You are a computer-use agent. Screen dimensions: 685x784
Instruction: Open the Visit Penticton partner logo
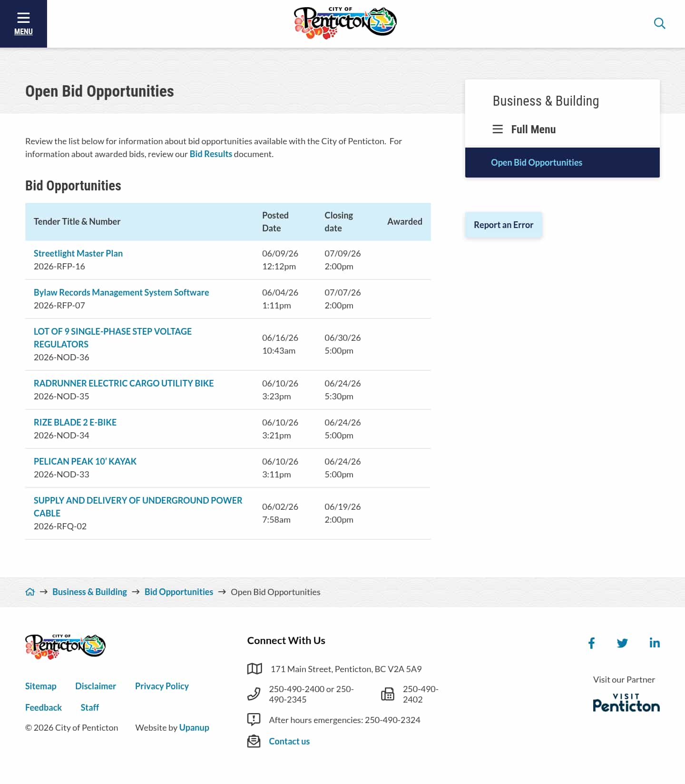coord(626,703)
